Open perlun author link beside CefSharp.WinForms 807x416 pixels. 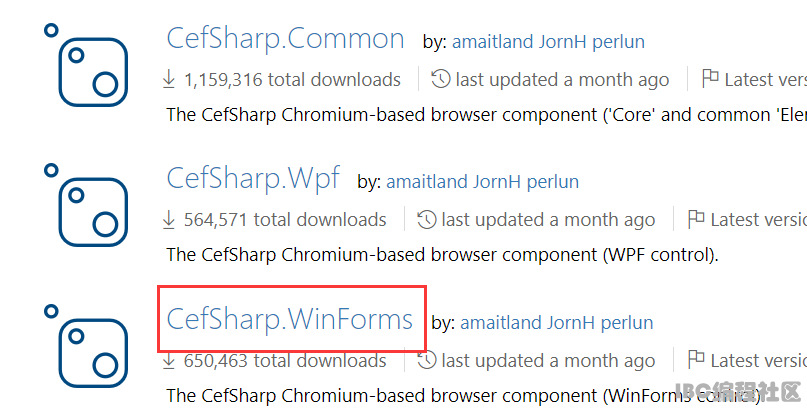pyautogui.click(x=627, y=323)
